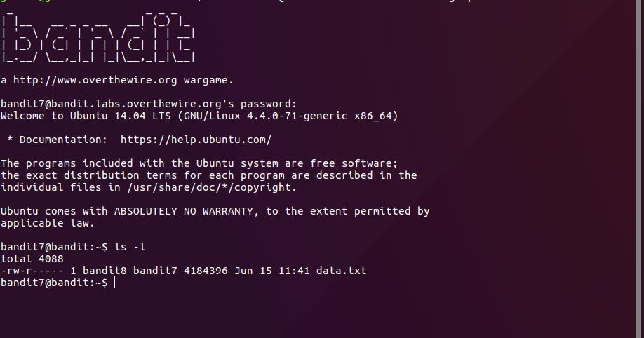Click the "Jun 15 11:41" timestamp
Image resolution: width=644 pixels, height=338 pixels.
point(272,271)
